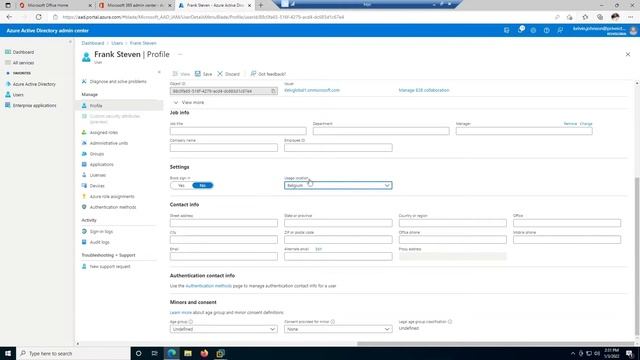The image size is (640, 360).
Task: Set Block sign in to No
Action: [202, 185]
